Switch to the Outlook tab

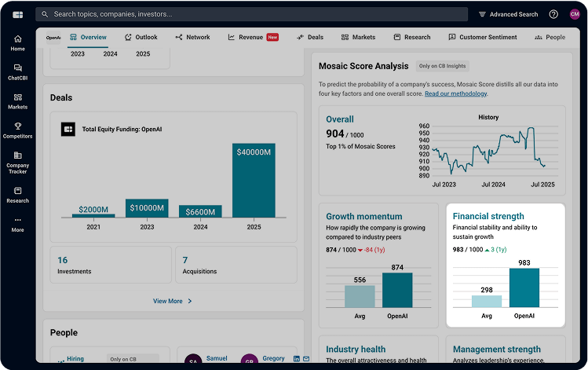click(x=141, y=37)
